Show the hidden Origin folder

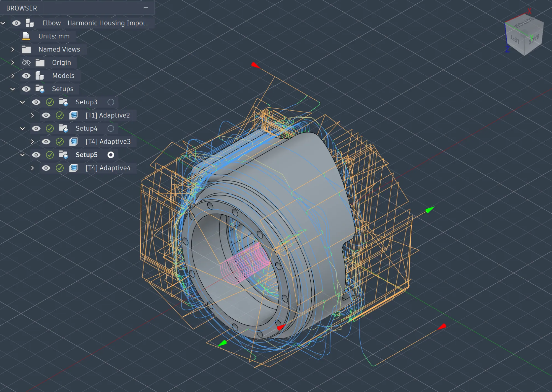click(x=26, y=63)
